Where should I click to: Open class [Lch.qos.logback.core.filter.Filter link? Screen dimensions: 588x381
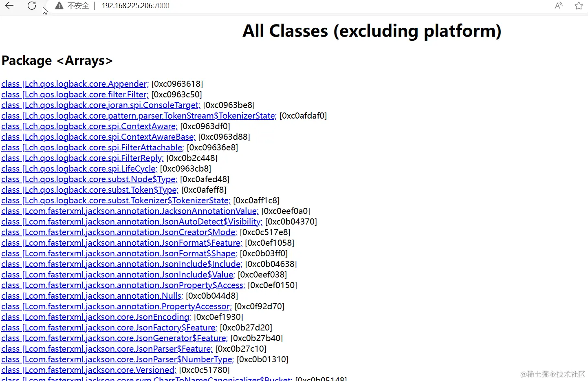point(75,95)
